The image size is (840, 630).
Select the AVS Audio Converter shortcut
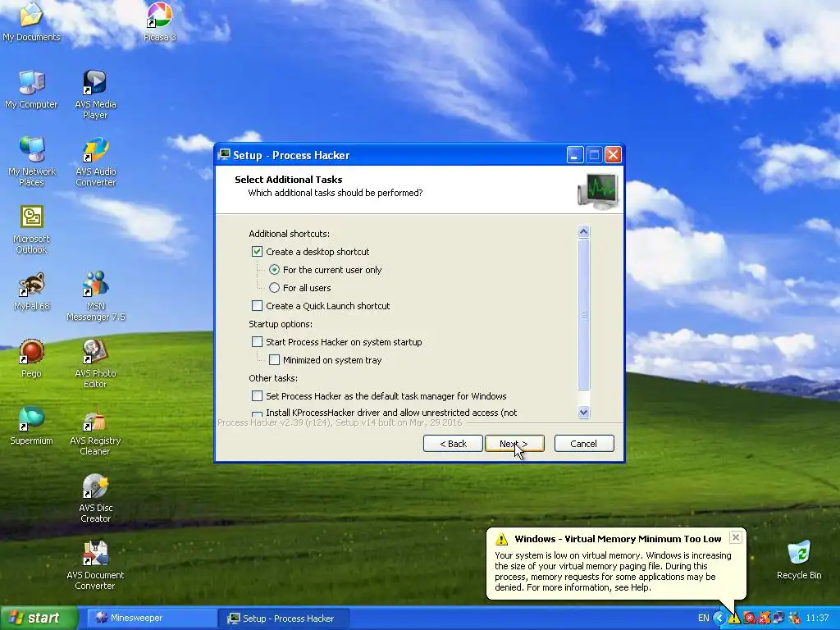coord(95,162)
